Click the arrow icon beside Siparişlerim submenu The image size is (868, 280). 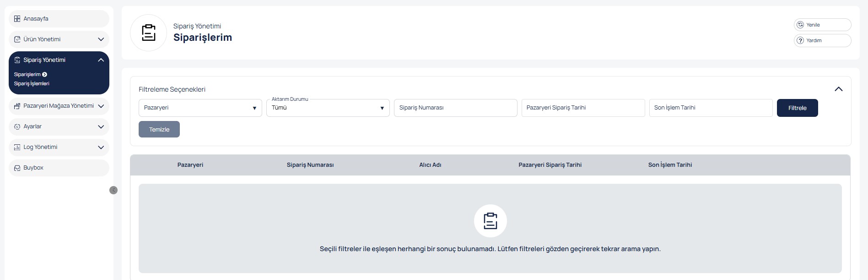pos(44,74)
